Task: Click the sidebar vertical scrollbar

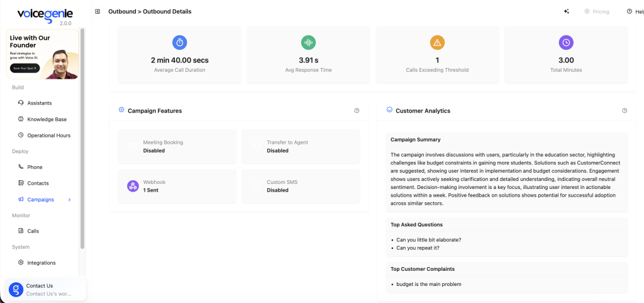Action: 82,139
